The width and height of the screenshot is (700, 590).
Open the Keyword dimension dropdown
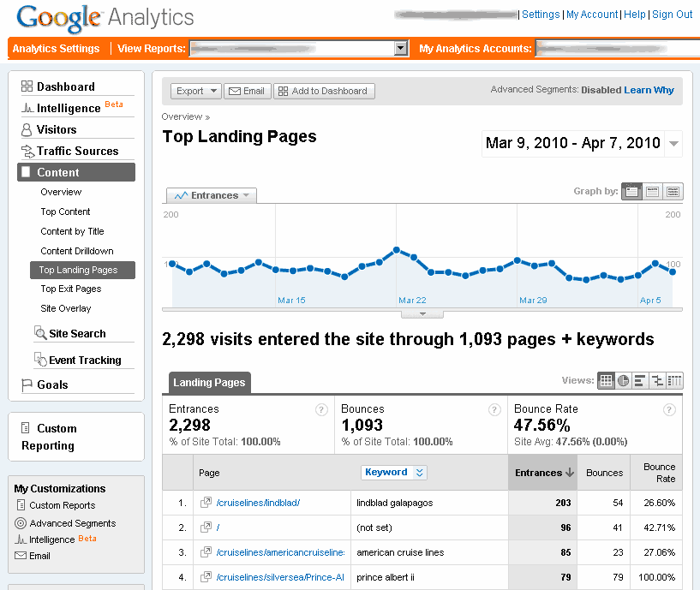pos(394,472)
